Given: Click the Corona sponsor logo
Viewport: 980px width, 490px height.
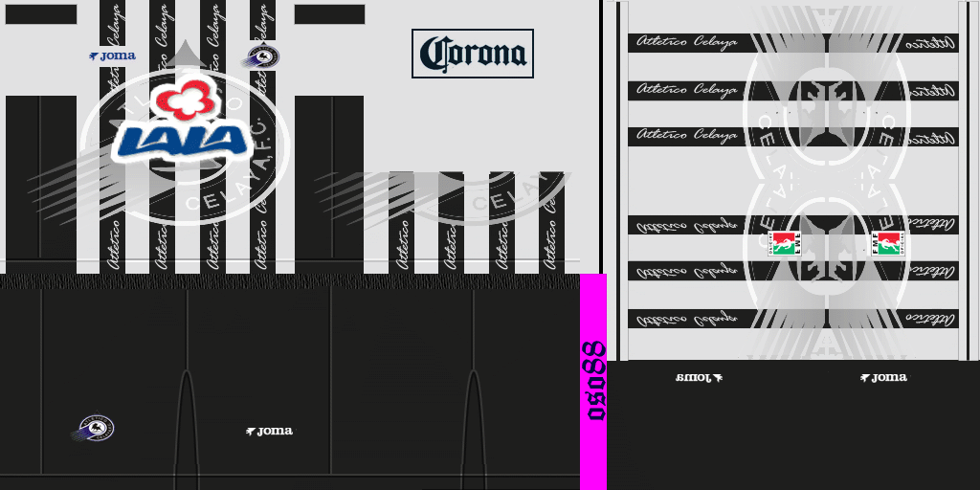Looking at the screenshot, I should (472, 54).
